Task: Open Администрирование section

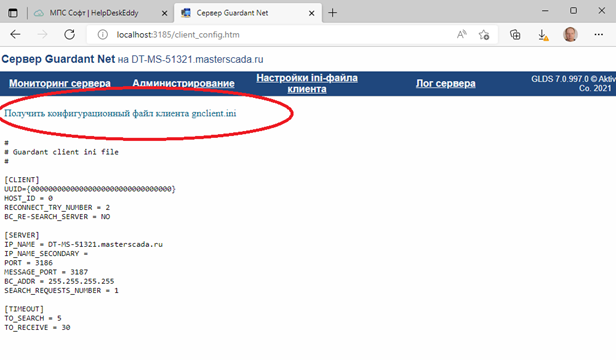Action: point(183,83)
